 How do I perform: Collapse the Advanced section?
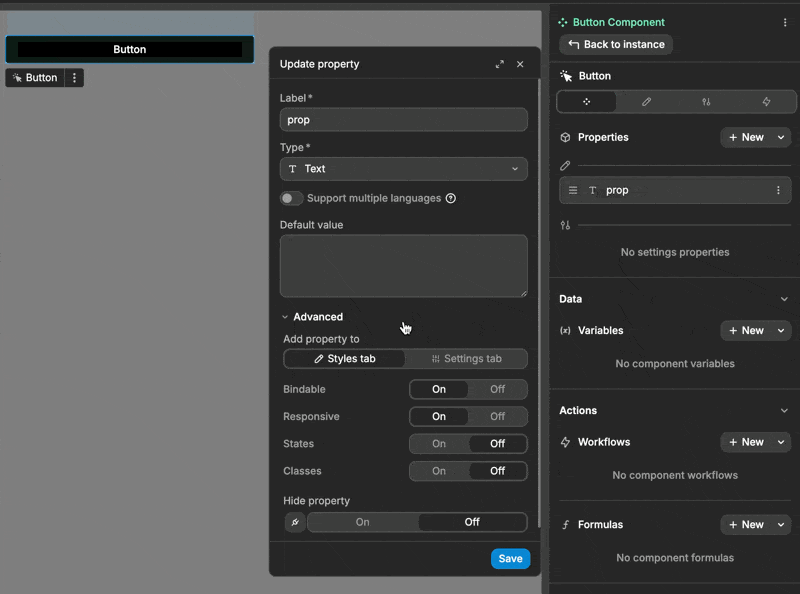[x=285, y=316]
